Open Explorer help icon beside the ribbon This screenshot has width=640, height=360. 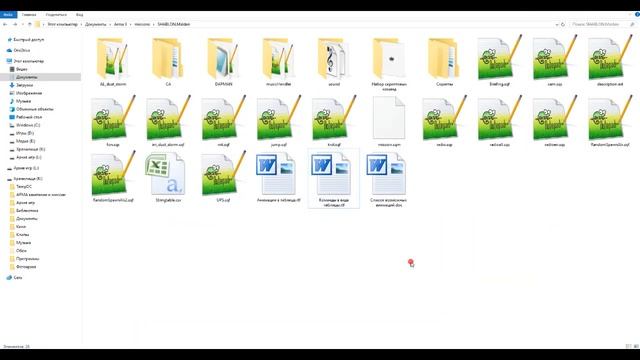point(637,14)
